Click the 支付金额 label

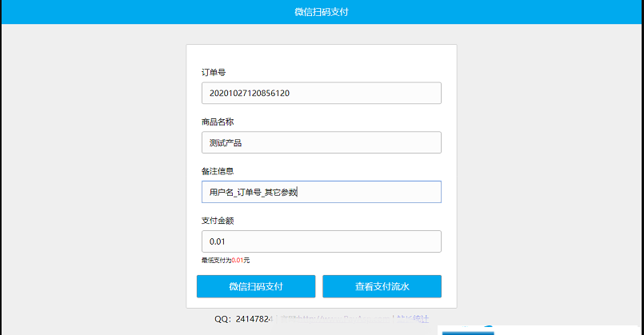[x=218, y=221]
